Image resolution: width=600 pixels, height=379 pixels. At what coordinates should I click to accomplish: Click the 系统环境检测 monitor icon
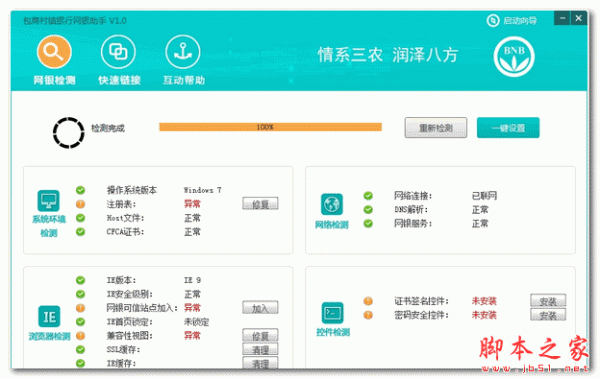(49, 200)
